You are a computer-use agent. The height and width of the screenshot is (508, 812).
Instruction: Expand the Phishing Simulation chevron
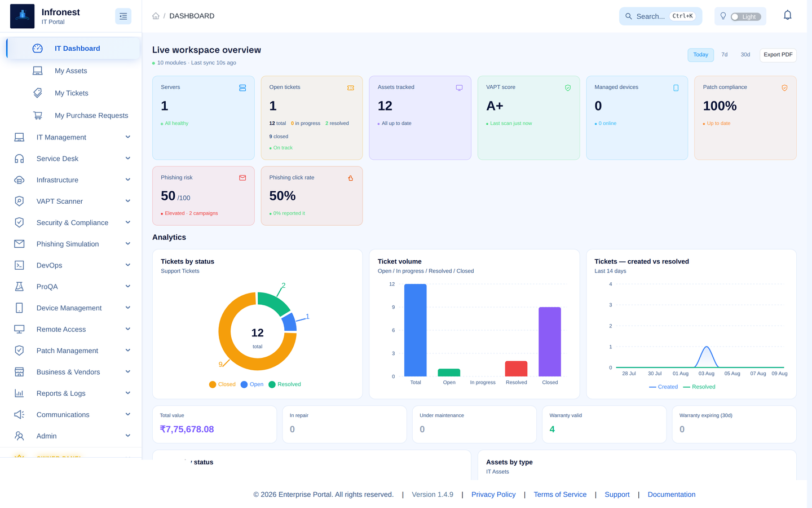pyautogui.click(x=128, y=244)
